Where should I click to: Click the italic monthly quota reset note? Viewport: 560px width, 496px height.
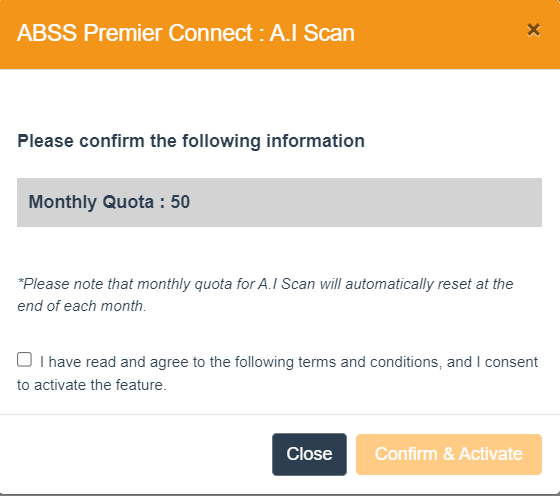pos(265,295)
